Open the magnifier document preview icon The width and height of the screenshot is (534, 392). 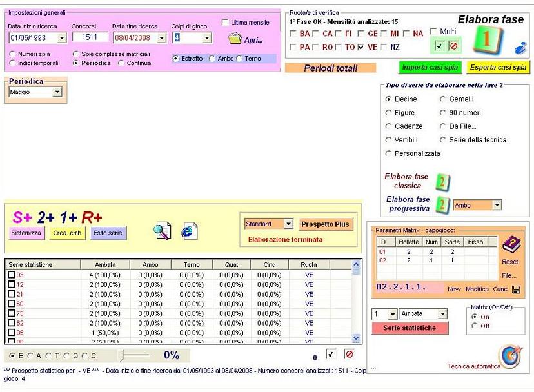tap(163, 231)
